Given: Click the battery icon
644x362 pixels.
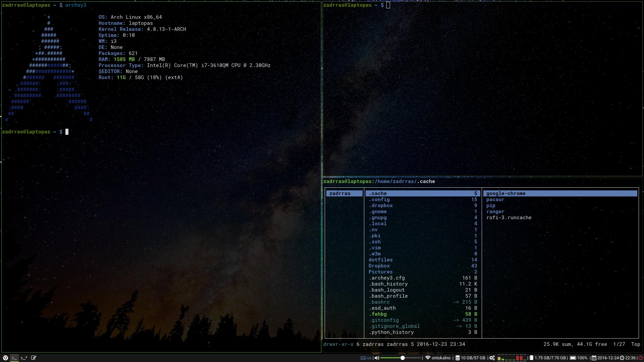Looking at the screenshot, I should pyautogui.click(x=573, y=358).
